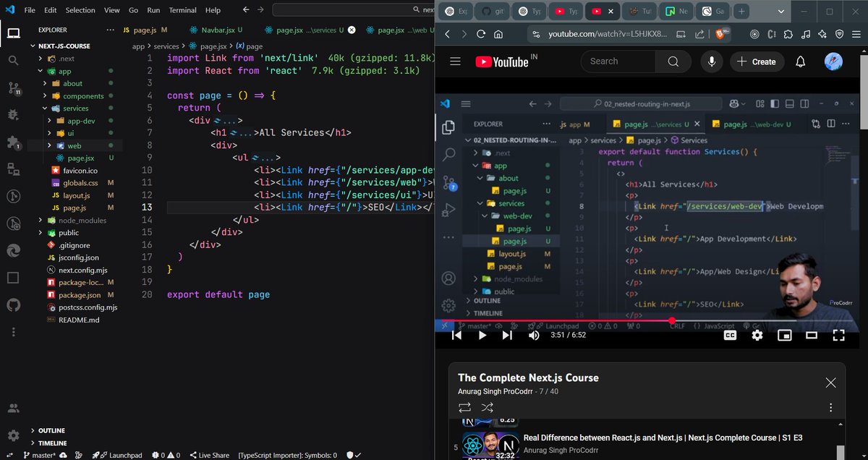Toggle theater mode on the player

(812, 336)
